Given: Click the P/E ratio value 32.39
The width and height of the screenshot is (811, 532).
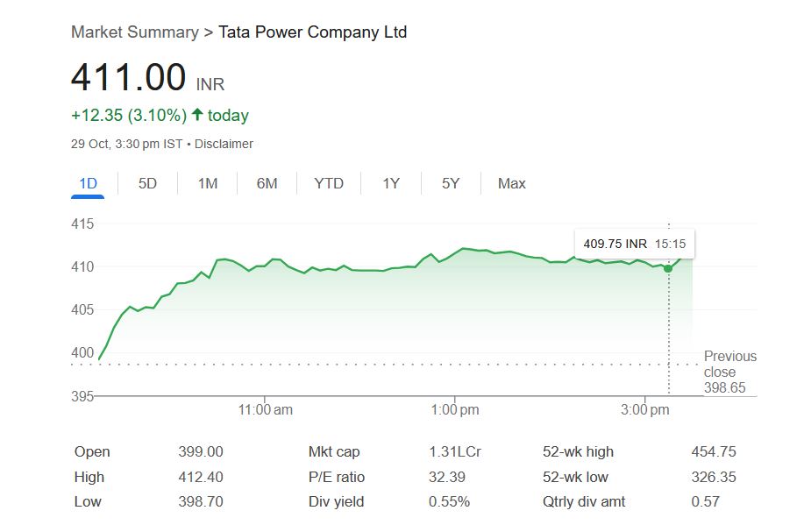Looking at the screenshot, I should coord(446,478).
